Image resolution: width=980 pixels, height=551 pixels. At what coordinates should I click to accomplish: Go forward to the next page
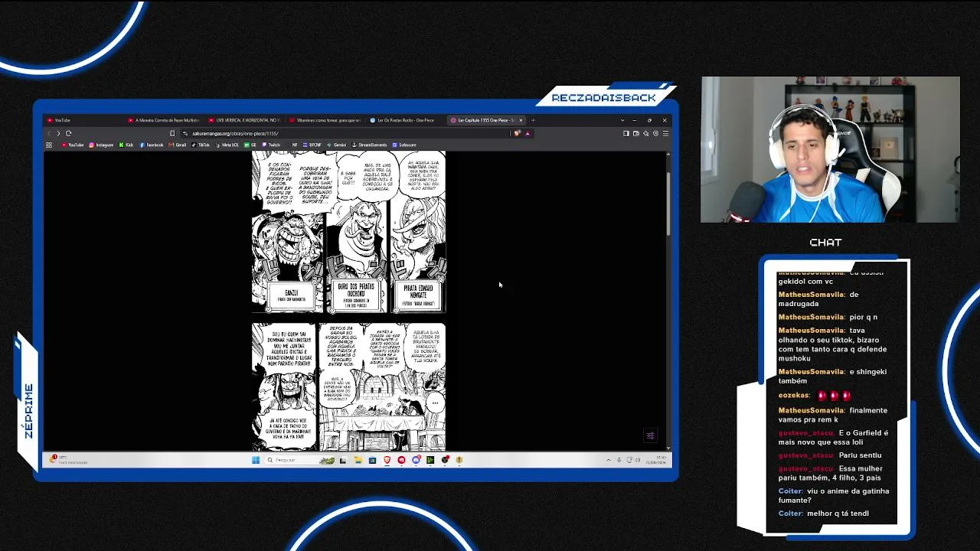pyautogui.click(x=58, y=133)
